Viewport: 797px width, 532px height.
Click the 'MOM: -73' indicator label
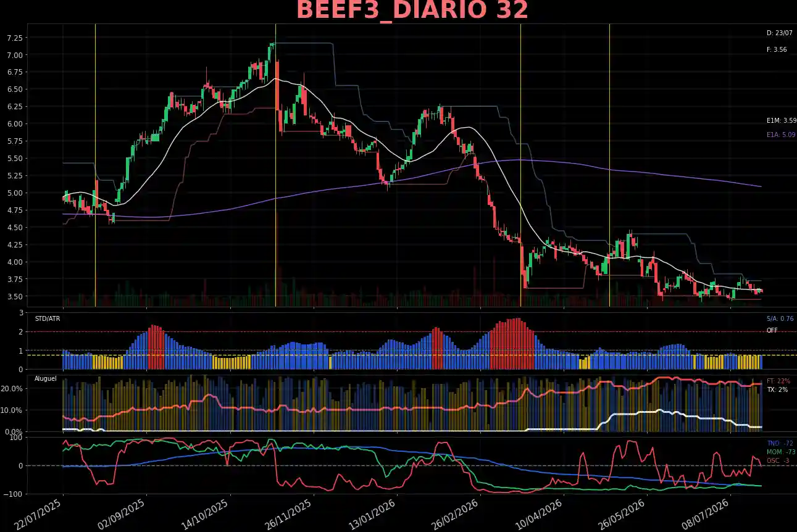781,452
